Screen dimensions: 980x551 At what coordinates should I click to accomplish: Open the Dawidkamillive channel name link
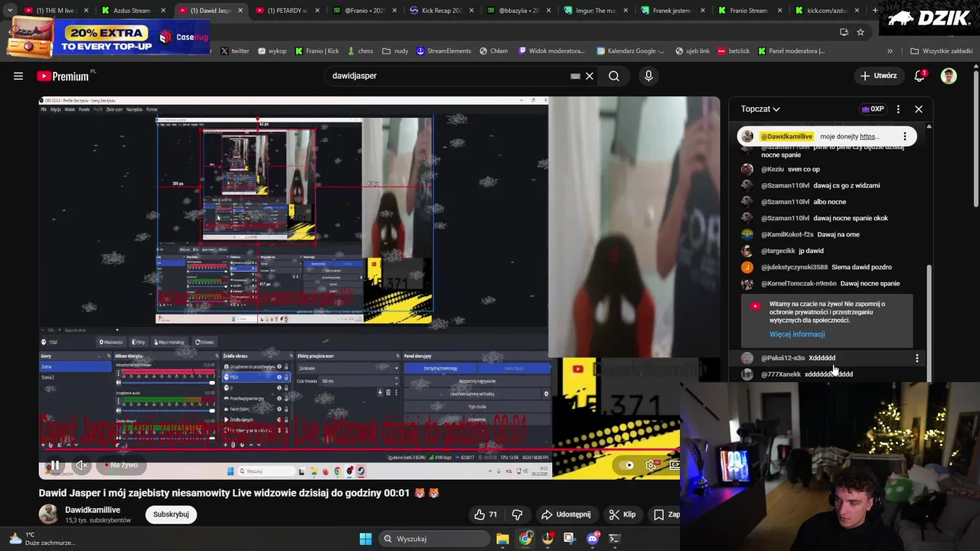coord(93,510)
